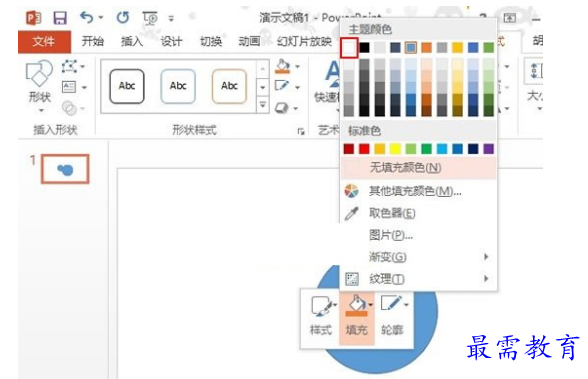Select 取色器(E) eyedropper option

click(x=418, y=213)
